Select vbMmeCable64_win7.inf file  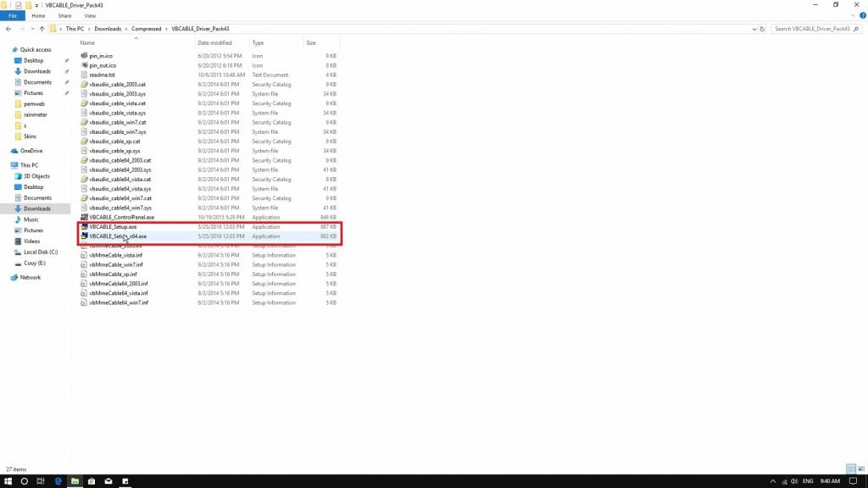(x=119, y=302)
